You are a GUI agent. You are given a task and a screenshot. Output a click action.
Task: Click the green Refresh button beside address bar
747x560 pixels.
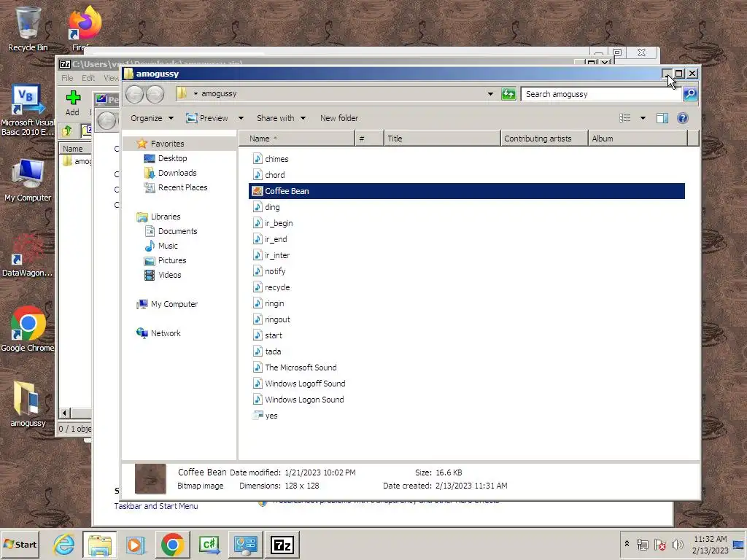point(508,94)
